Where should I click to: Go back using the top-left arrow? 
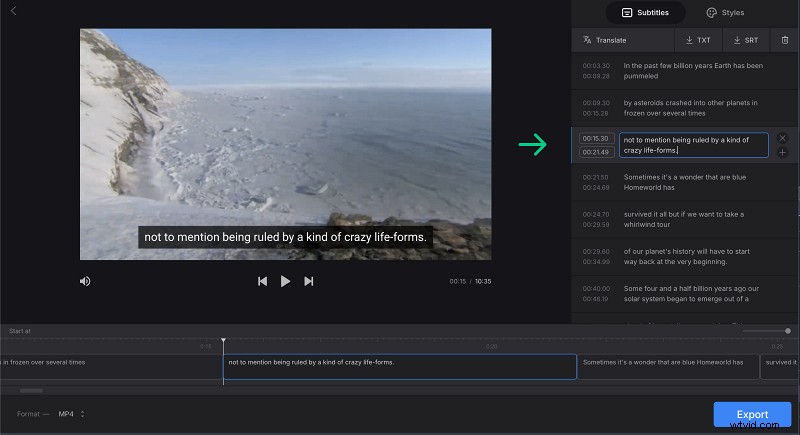(x=13, y=11)
